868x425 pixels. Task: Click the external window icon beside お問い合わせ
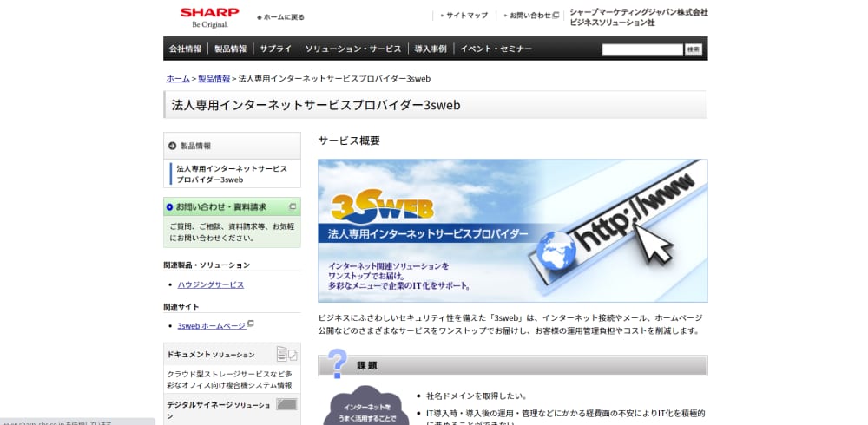[x=556, y=16]
